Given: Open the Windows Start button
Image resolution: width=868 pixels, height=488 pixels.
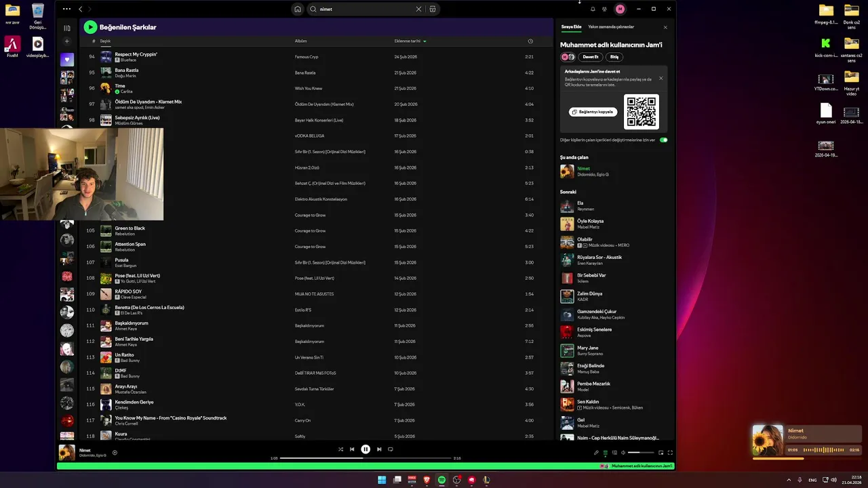Looking at the screenshot, I should [x=382, y=480].
